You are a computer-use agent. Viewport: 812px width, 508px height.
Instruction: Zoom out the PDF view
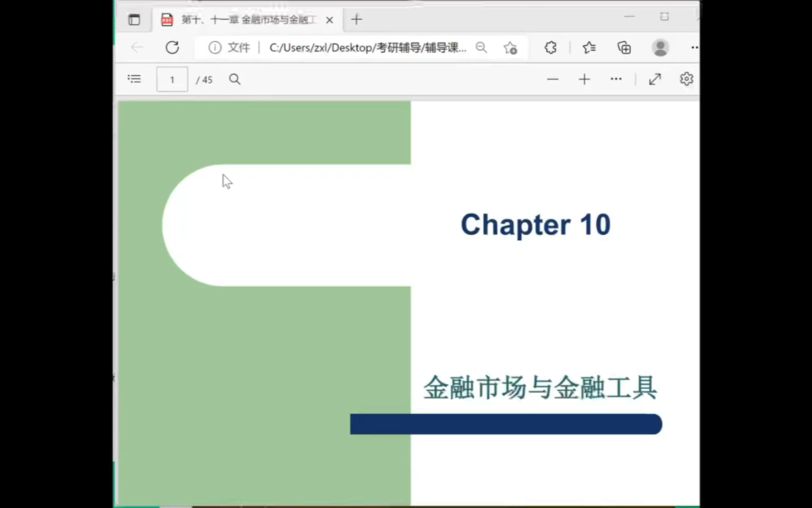click(x=552, y=79)
